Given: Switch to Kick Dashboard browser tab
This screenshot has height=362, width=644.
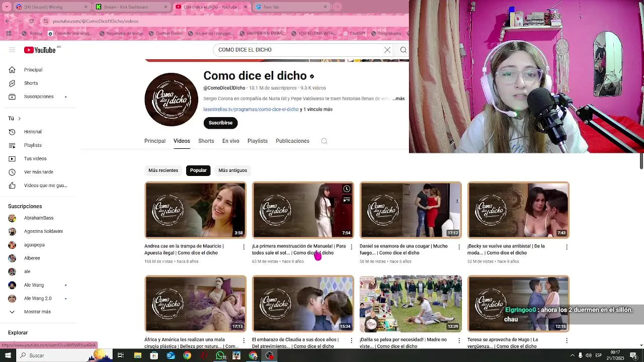Looking at the screenshot, I should (131, 7).
